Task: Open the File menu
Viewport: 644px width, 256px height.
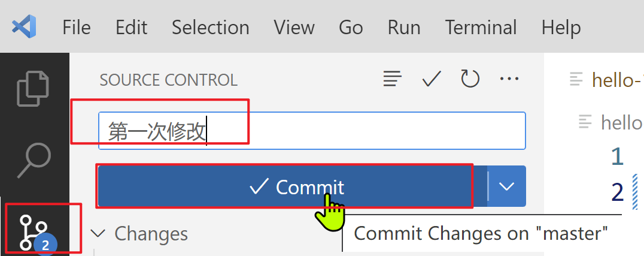Action: click(x=77, y=28)
